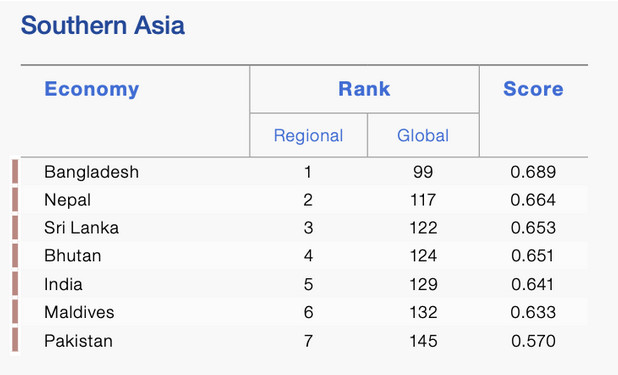This screenshot has height=375, width=618.
Task: Select the Economy column header
Action: click(91, 89)
